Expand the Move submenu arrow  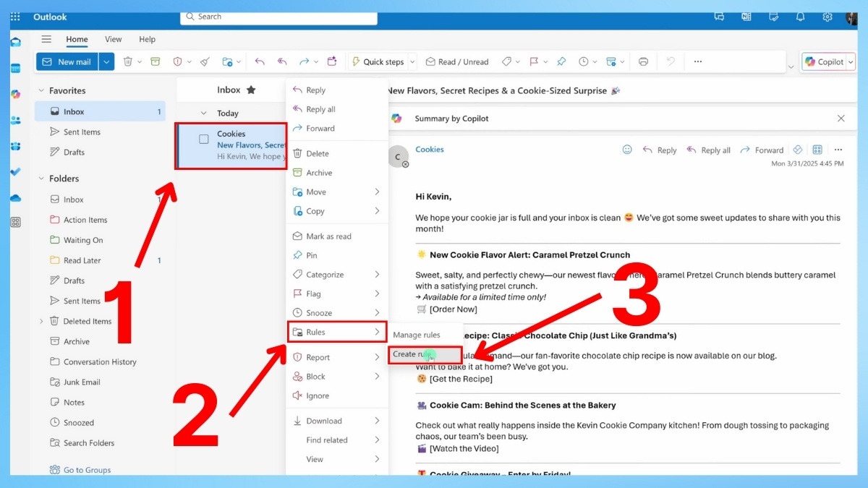point(377,192)
